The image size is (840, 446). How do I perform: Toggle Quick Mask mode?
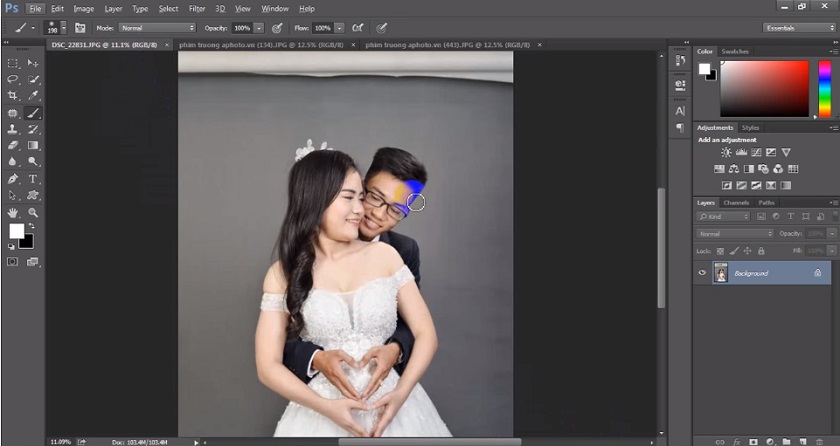[12, 262]
